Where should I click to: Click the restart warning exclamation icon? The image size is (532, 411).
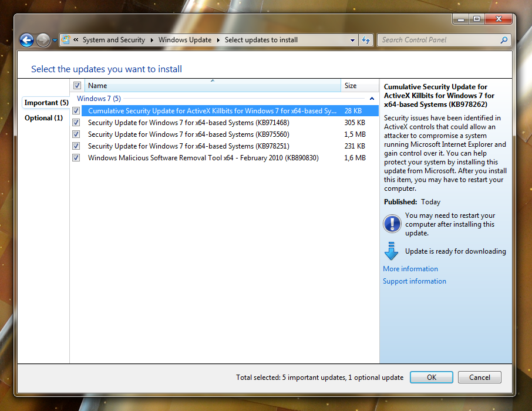[392, 224]
